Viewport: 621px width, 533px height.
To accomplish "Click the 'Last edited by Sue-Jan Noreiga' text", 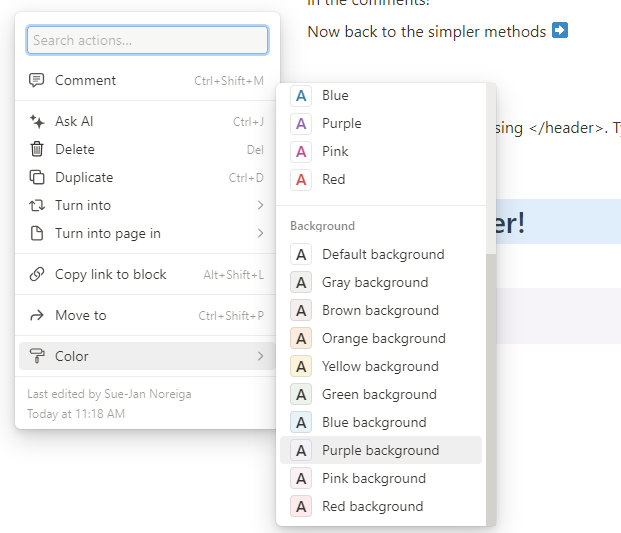I will [x=109, y=394].
